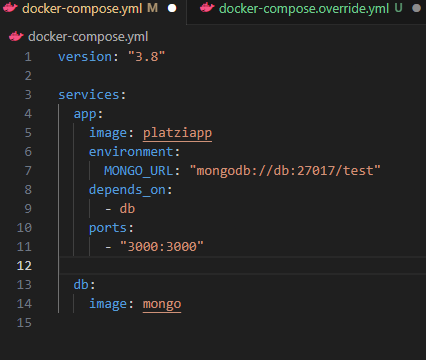The width and height of the screenshot is (426, 360).
Task: Click the image key on line 5
Action: coord(108,133)
